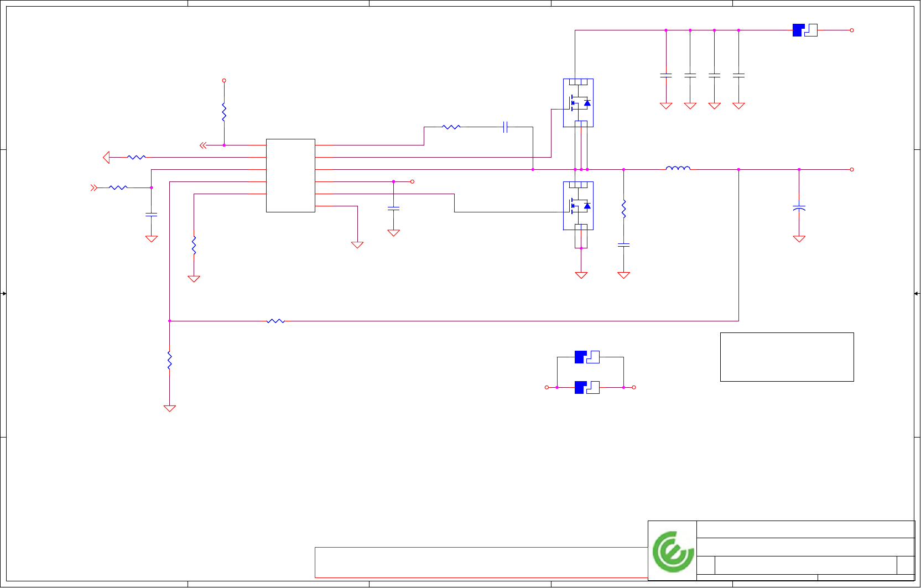Screen dimensions: 921x588
Task: Select the lower MOSFET symbol
Action: [578, 206]
